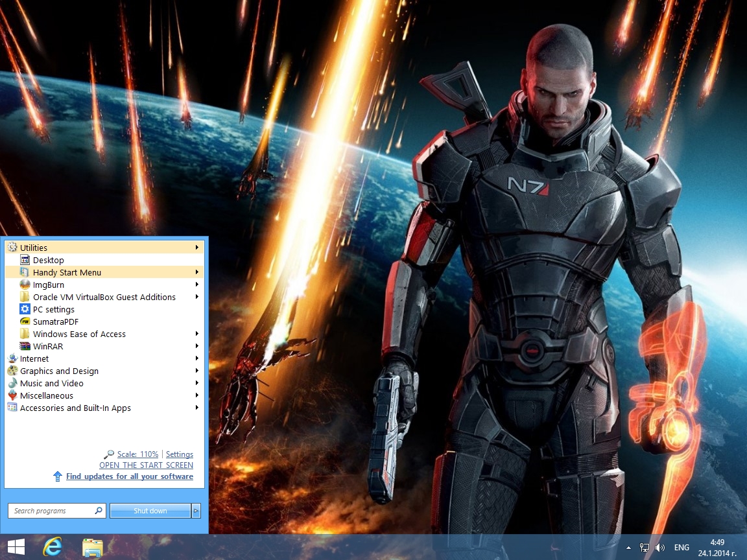Open shut down options arrow

pos(196,511)
